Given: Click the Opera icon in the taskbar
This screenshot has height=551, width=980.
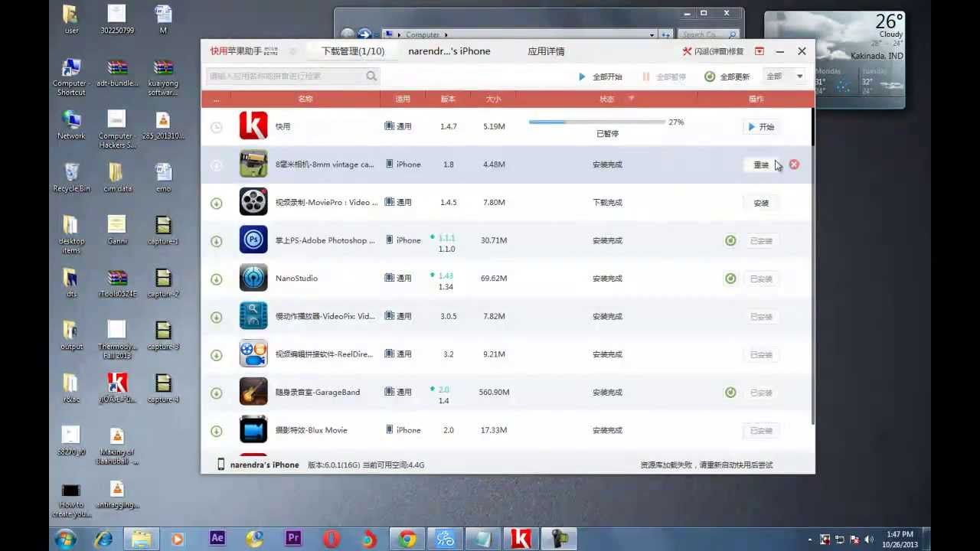Looking at the screenshot, I should click(332, 539).
